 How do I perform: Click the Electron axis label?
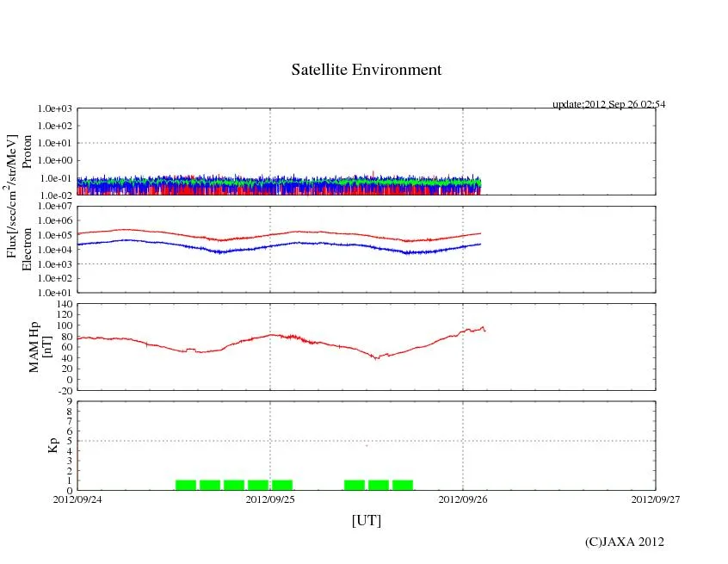click(x=27, y=249)
